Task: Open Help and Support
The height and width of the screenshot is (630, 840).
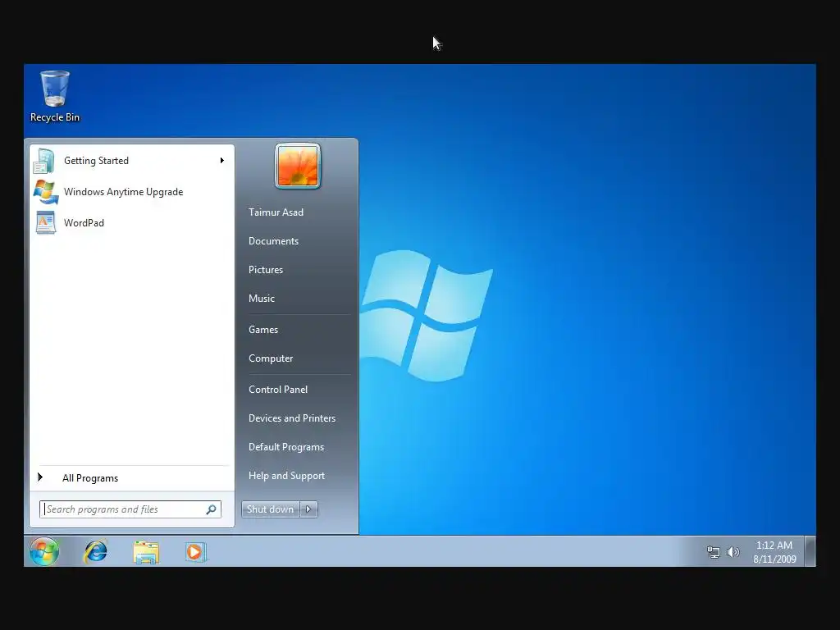Action: [x=286, y=476]
